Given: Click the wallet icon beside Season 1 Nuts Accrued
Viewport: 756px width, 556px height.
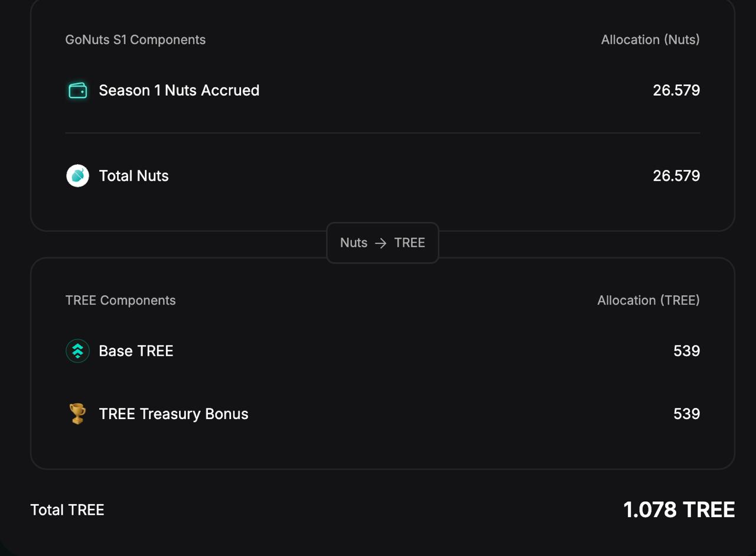Looking at the screenshot, I should point(77,90).
